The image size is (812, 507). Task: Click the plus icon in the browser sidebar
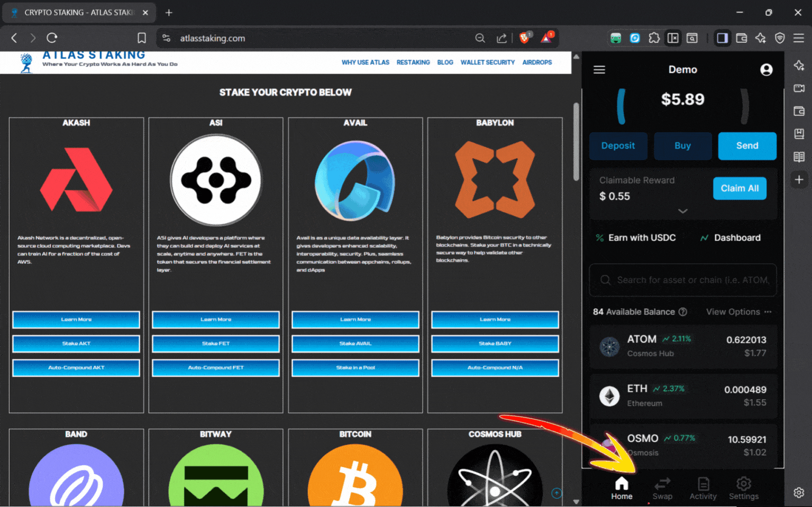[799, 179]
